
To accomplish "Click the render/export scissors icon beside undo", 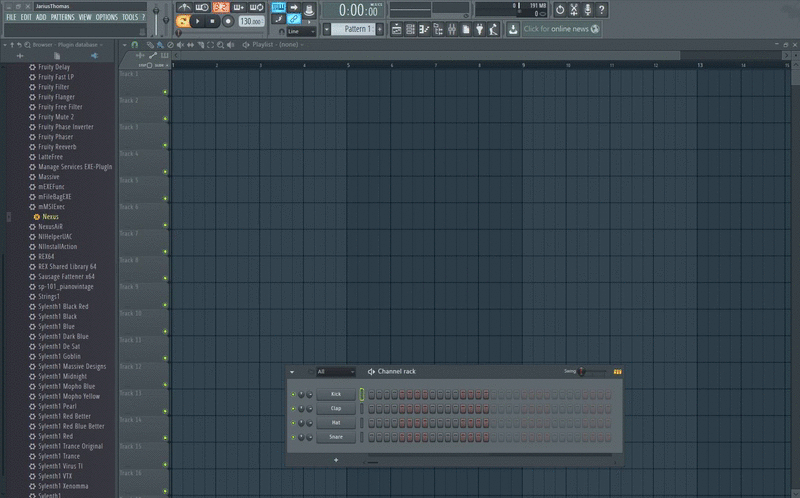I will (573, 10).
